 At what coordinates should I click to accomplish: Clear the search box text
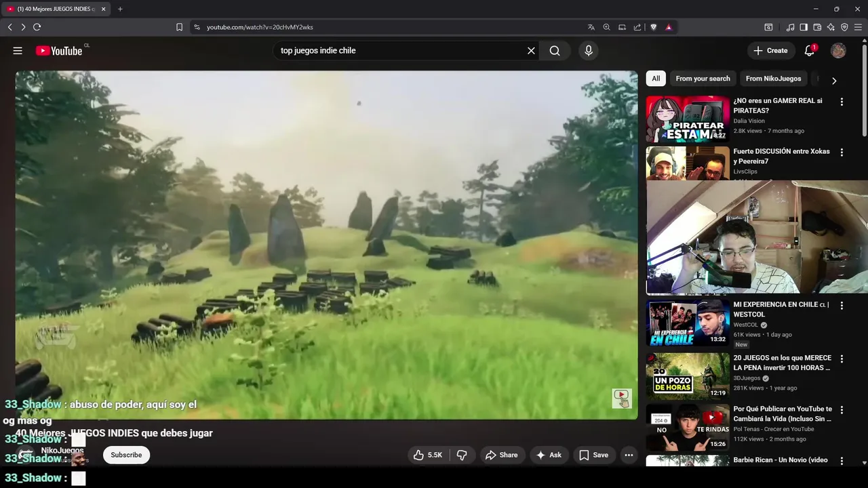coord(531,51)
